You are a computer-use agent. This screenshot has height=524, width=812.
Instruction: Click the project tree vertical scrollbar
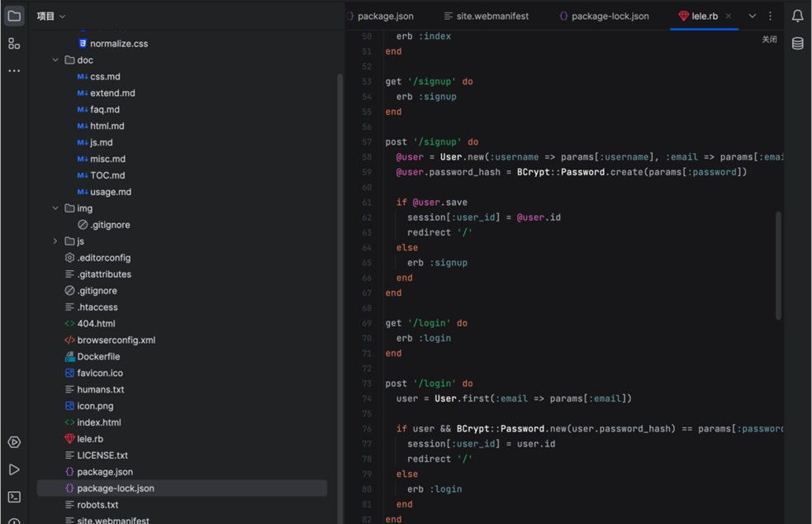(340, 298)
